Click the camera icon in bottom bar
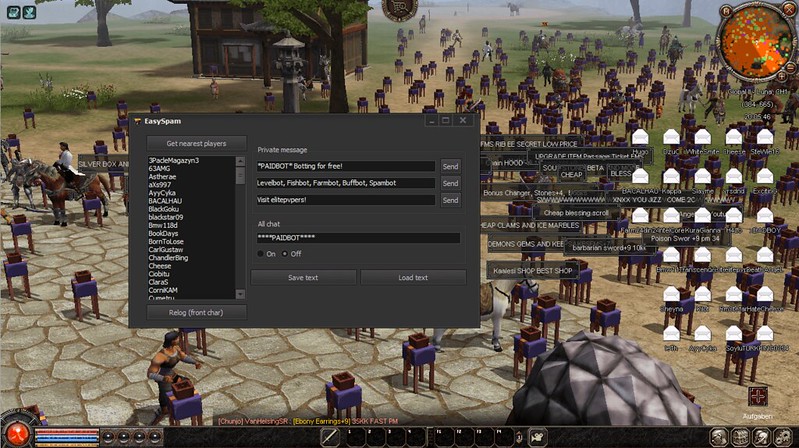 (x=537, y=437)
